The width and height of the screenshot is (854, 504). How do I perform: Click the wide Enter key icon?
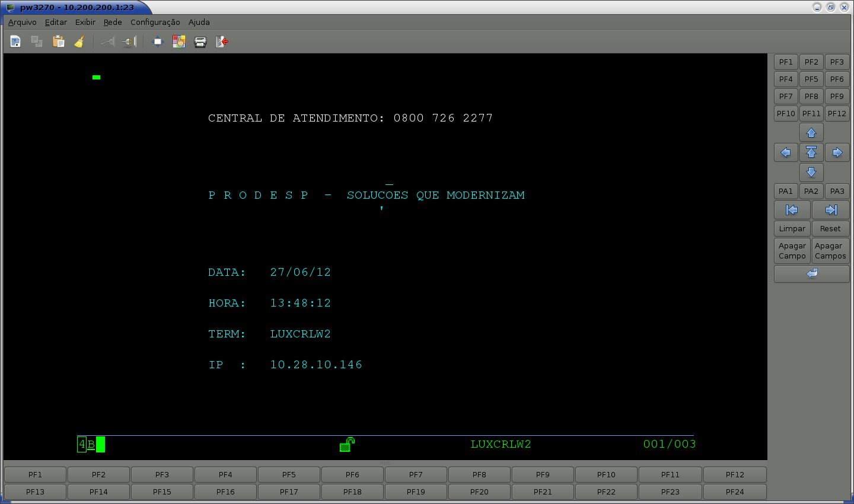point(812,273)
